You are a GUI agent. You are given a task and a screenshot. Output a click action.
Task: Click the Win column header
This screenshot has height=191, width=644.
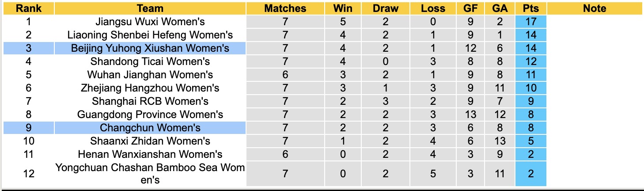[x=343, y=8]
